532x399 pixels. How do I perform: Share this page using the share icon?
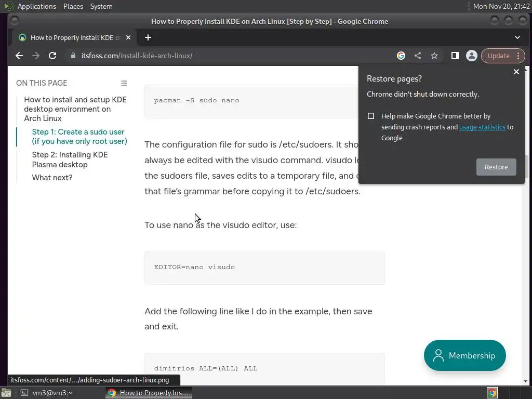click(418, 56)
